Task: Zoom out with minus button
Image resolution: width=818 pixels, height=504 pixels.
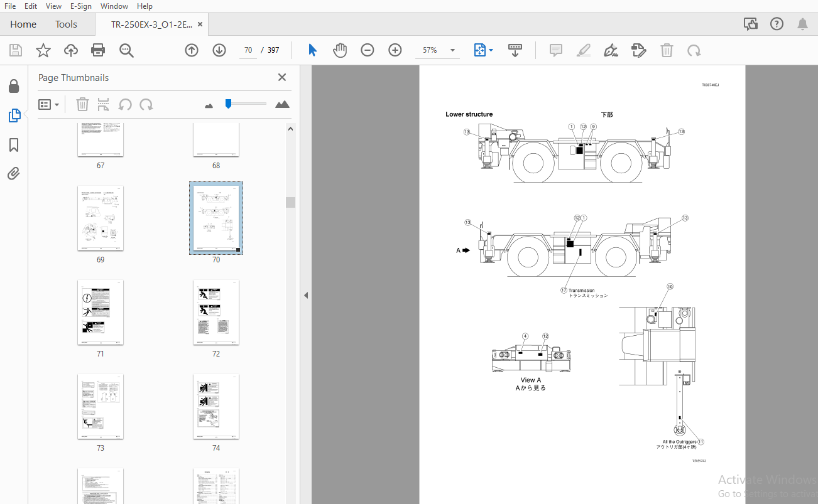Action: point(368,50)
